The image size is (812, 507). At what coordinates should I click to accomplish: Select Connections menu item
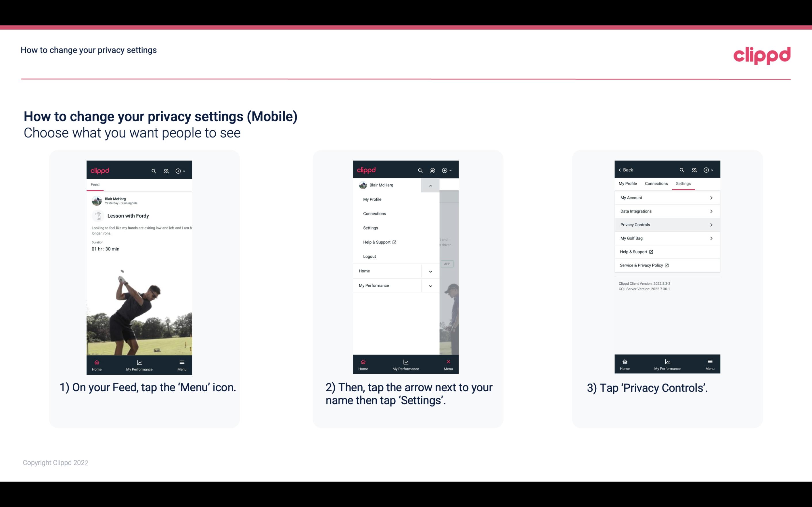point(374,213)
